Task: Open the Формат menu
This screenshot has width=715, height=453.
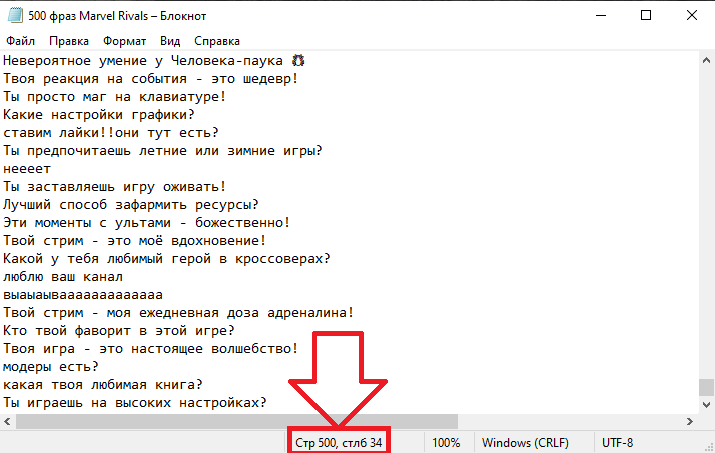Action: tap(124, 41)
